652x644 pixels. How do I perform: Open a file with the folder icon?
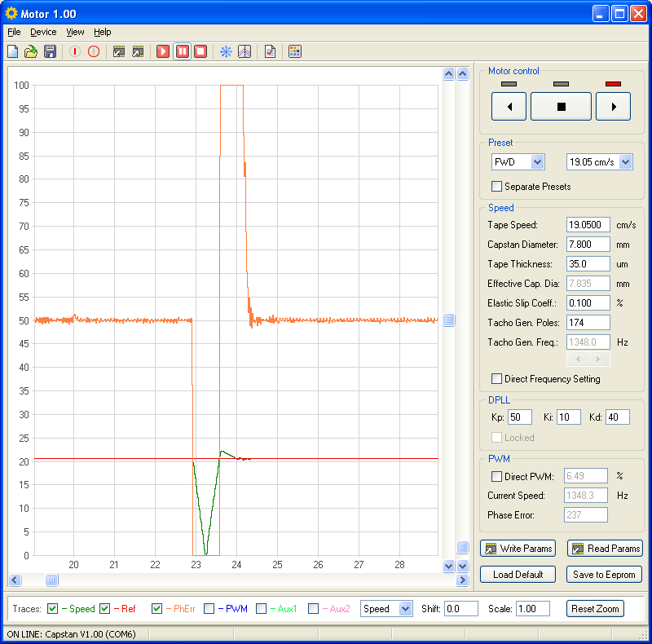(31, 51)
